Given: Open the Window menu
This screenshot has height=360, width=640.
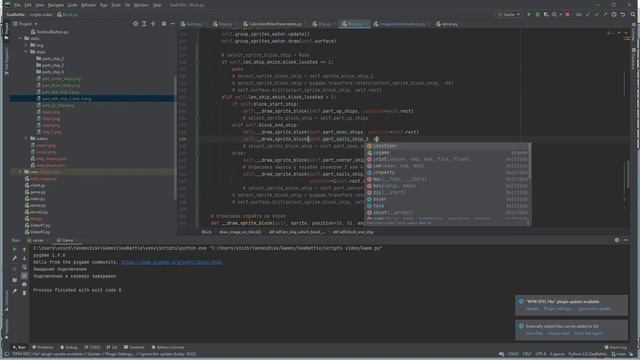Looking at the screenshot, I should (141, 5).
